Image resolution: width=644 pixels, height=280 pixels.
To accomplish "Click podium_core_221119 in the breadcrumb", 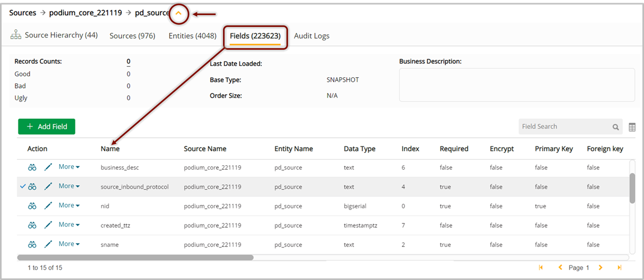I will coord(86,13).
